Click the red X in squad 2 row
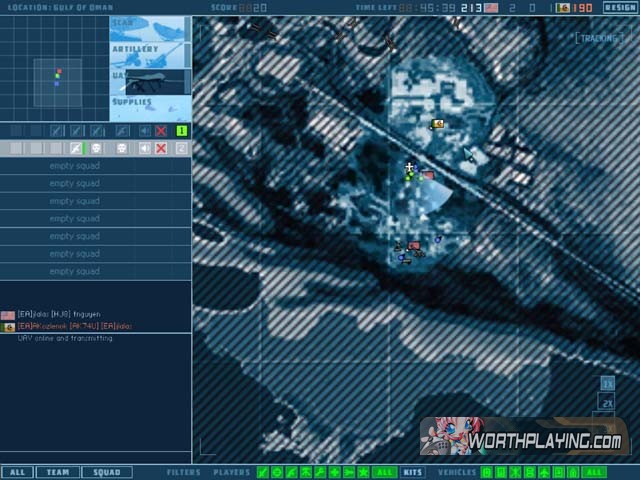The height and width of the screenshot is (480, 640). [161, 148]
